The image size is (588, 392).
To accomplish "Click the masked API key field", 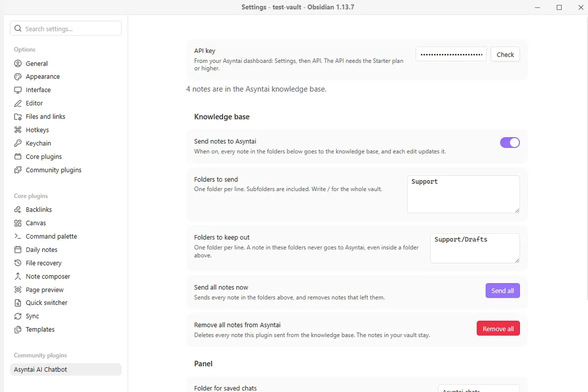I will tap(451, 54).
